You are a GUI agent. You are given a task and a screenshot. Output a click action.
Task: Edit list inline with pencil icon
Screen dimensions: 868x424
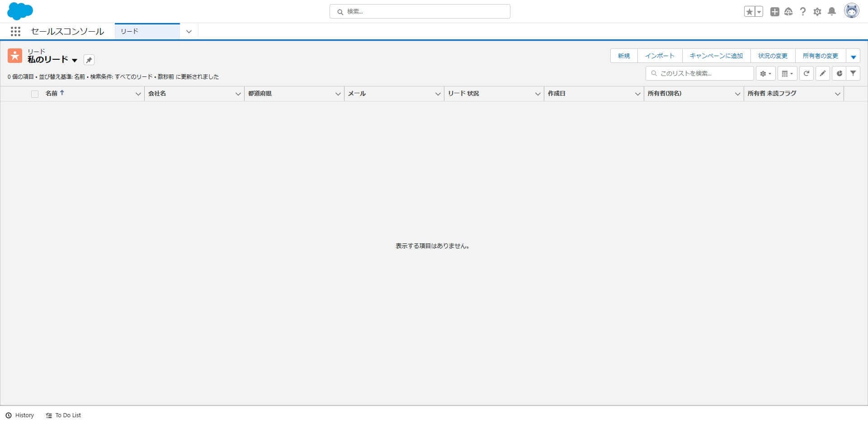[x=823, y=73]
